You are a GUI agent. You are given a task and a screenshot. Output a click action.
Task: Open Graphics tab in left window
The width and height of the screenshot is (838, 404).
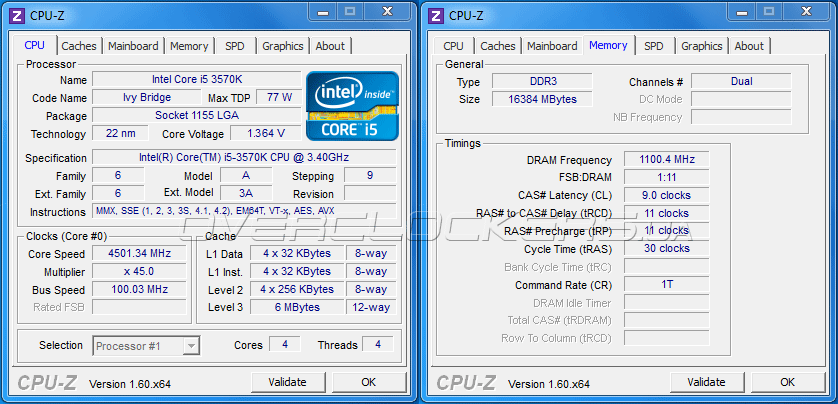coord(283,46)
